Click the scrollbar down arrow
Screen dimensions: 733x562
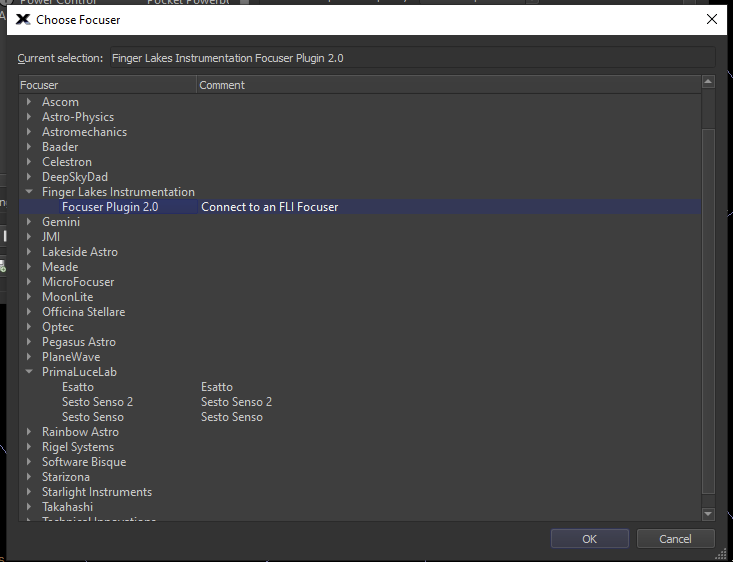tap(708, 514)
